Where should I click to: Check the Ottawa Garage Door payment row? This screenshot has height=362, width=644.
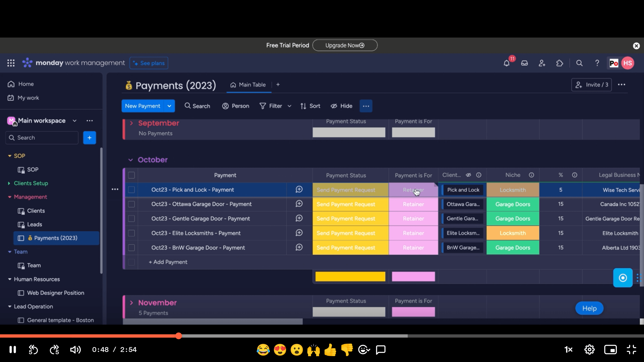pos(131,204)
